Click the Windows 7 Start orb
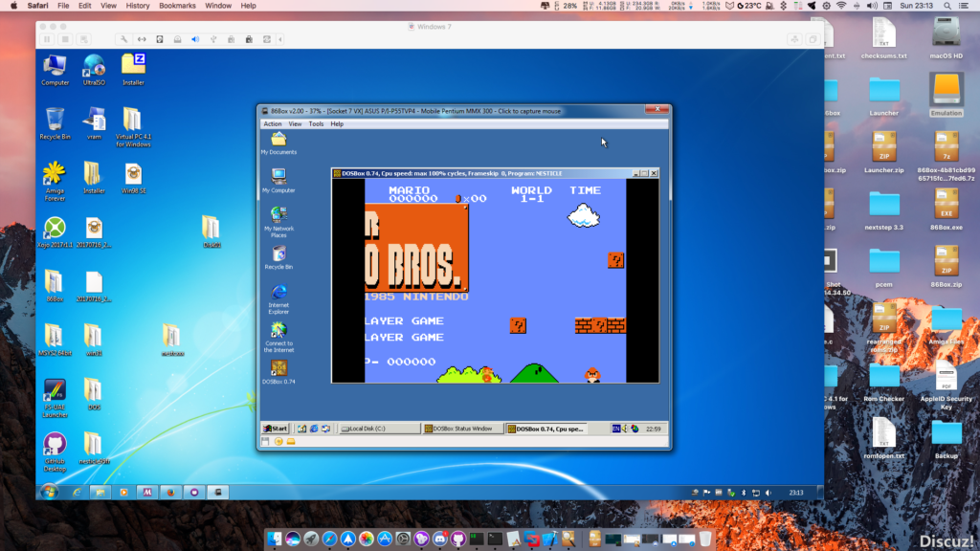This screenshot has width=980, height=551. pyautogui.click(x=50, y=493)
